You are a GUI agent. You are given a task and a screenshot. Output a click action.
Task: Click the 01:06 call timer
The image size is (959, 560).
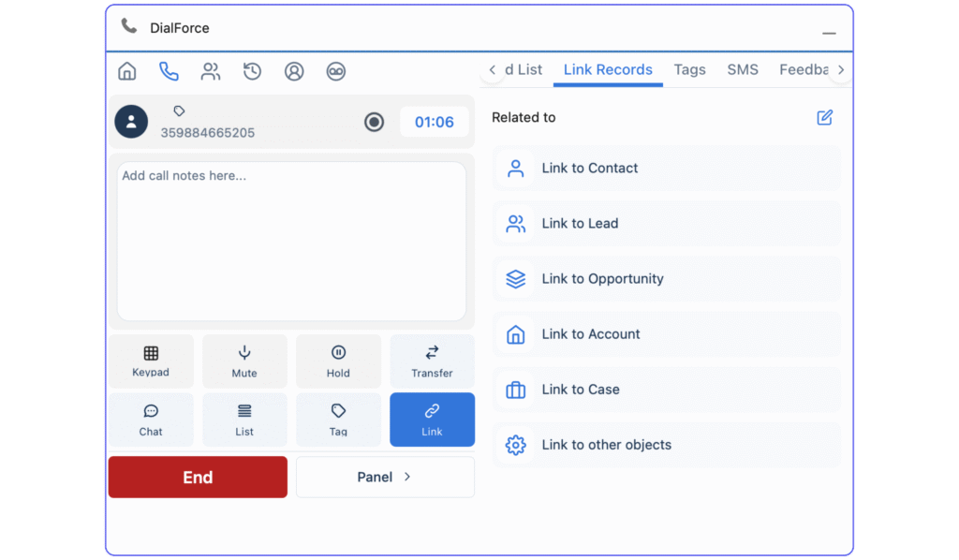(x=435, y=122)
